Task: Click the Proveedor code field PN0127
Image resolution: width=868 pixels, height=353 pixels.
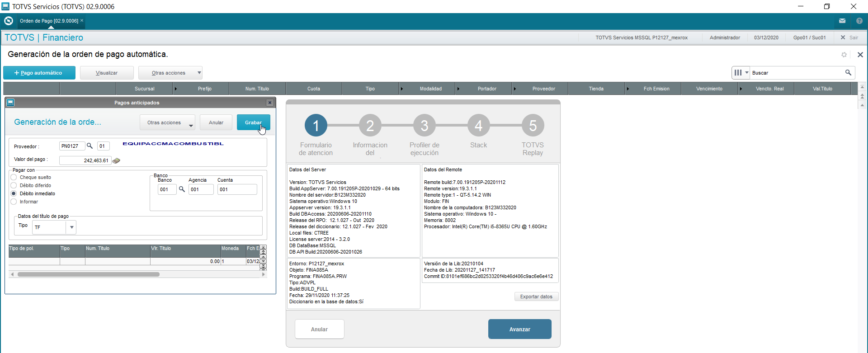Action: point(72,146)
